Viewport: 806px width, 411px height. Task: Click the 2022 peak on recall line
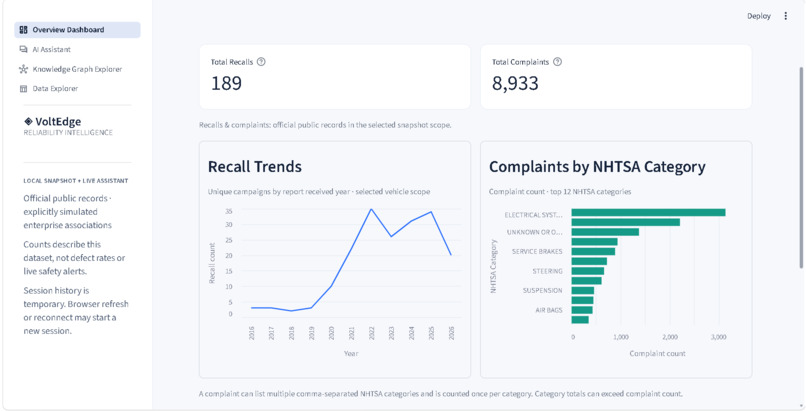pyautogui.click(x=371, y=209)
